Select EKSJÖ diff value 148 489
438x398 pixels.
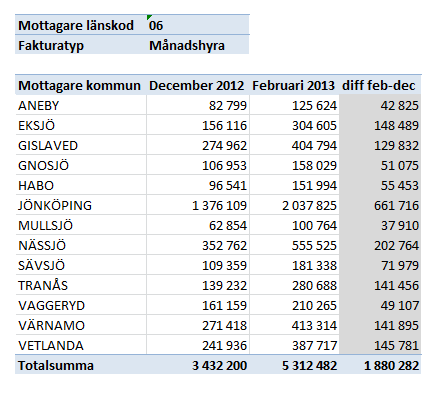(x=396, y=126)
